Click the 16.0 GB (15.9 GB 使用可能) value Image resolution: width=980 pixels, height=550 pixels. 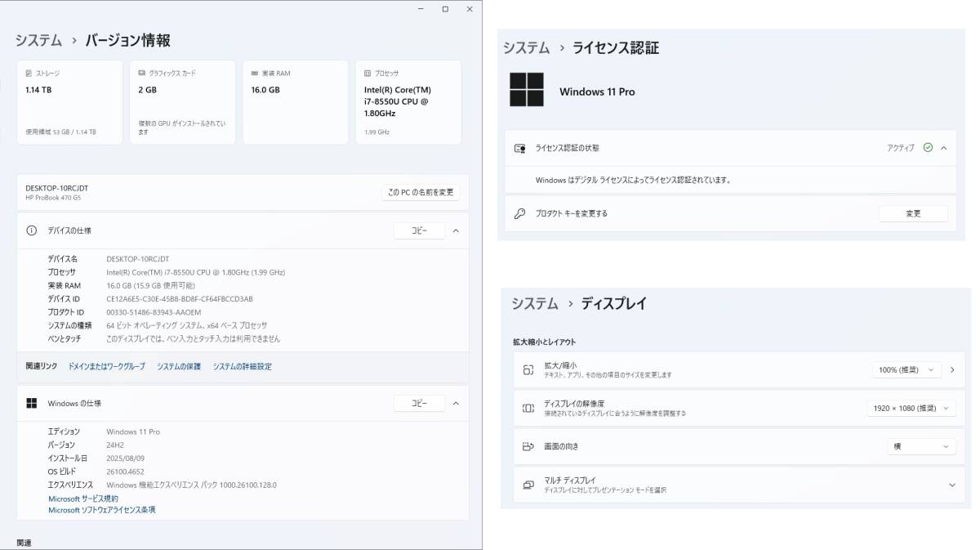[x=150, y=285]
